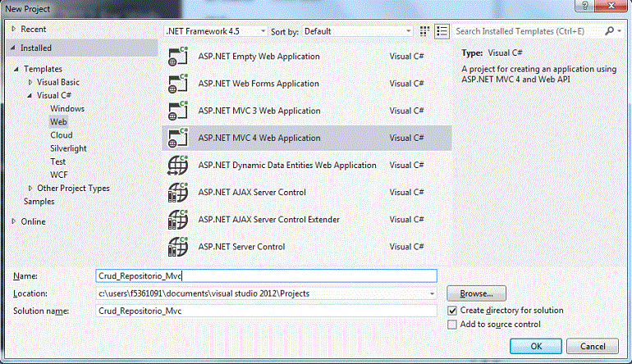This screenshot has width=632, height=364.
Task: Open the .NET Framework 4.5 version dropdown
Action: pyautogui.click(x=216, y=31)
